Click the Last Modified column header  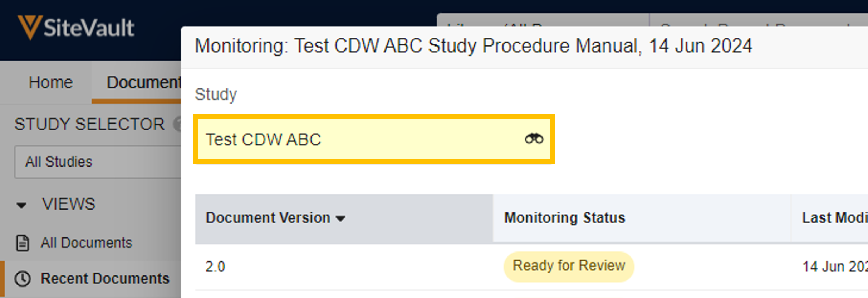pos(834,218)
